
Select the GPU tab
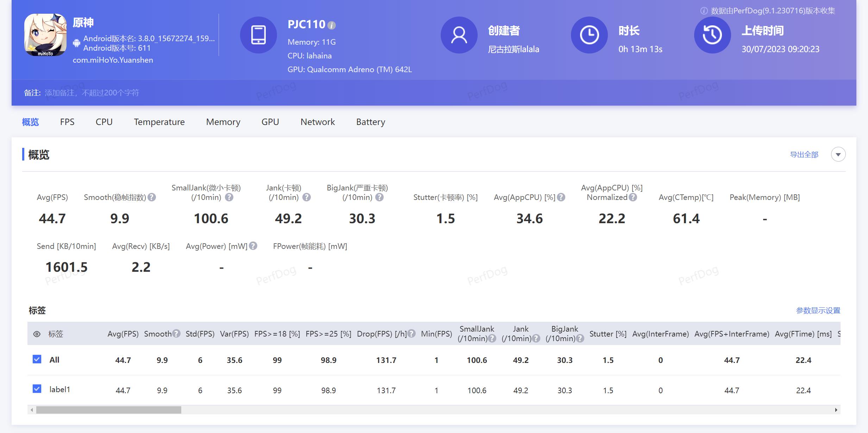click(270, 122)
